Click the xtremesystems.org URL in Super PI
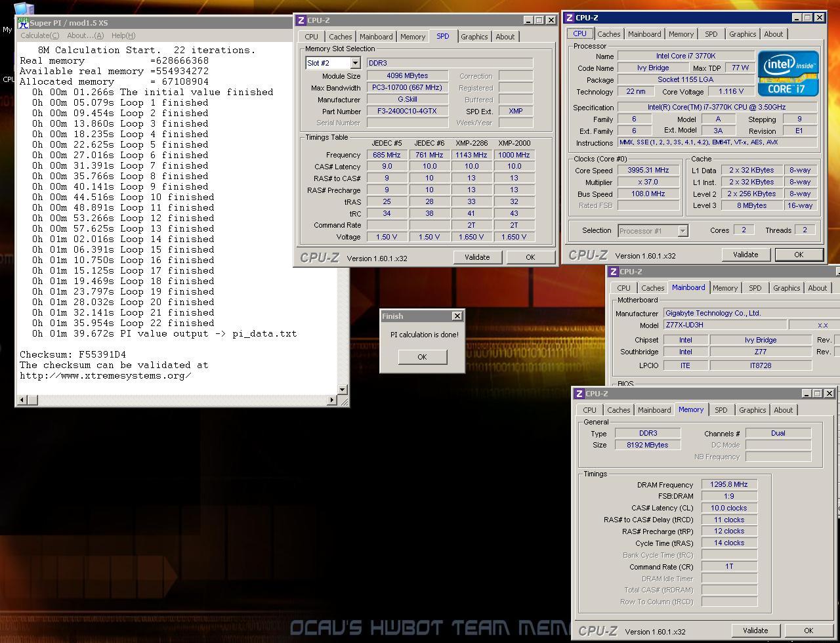Screen dimensions: 840x643 click(x=105, y=375)
